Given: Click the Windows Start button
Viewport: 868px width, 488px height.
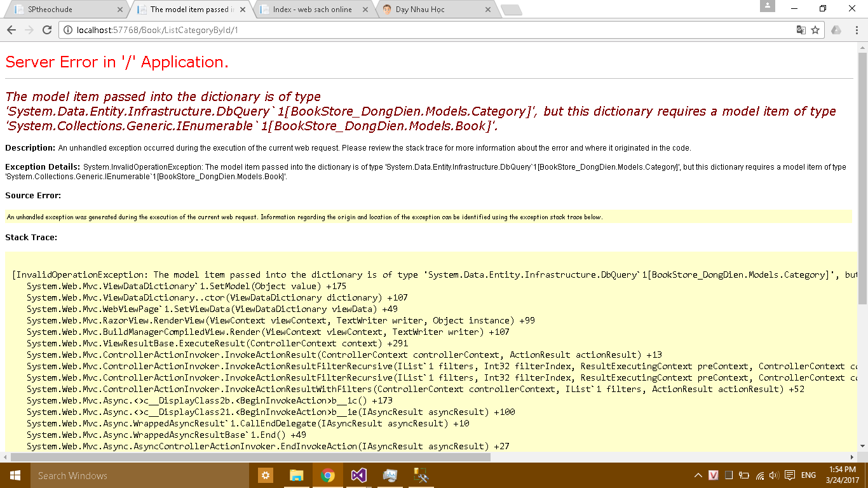Looking at the screenshot, I should click(x=15, y=475).
